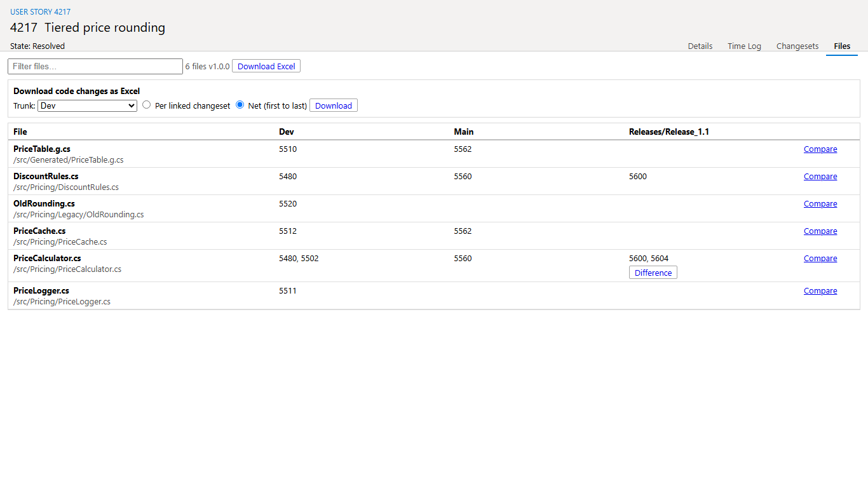Click Dev changeset 5512 for PriceCache.cs
The image size is (868, 488).
(x=288, y=231)
